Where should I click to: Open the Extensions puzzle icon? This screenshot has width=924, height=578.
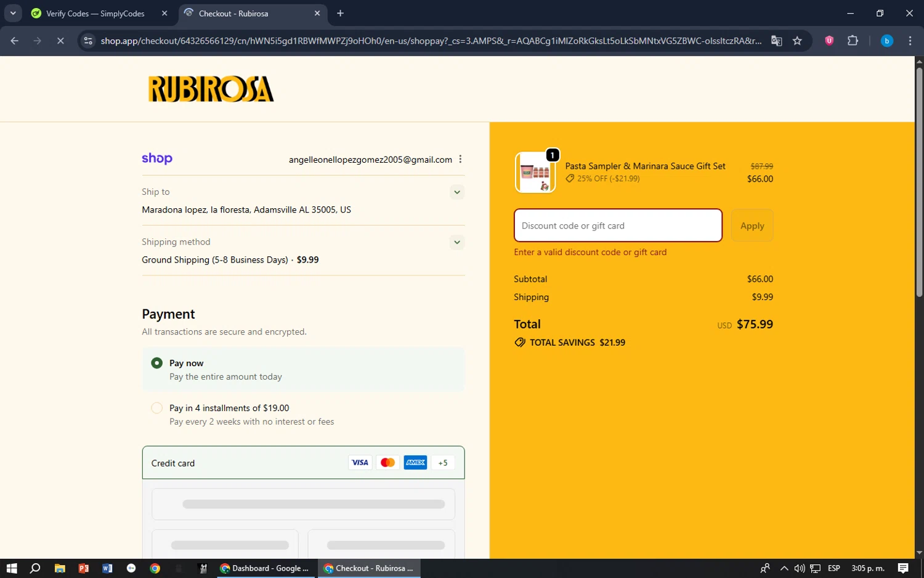coord(853,41)
